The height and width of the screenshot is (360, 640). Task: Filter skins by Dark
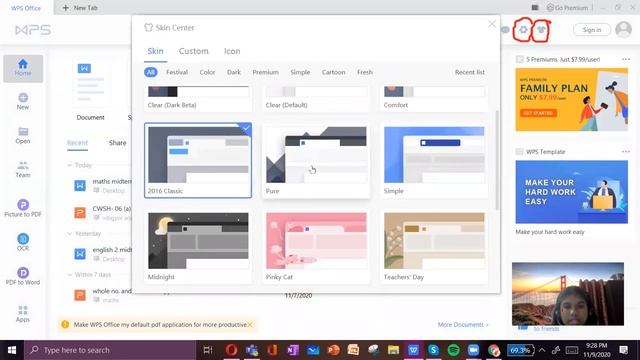pos(233,72)
